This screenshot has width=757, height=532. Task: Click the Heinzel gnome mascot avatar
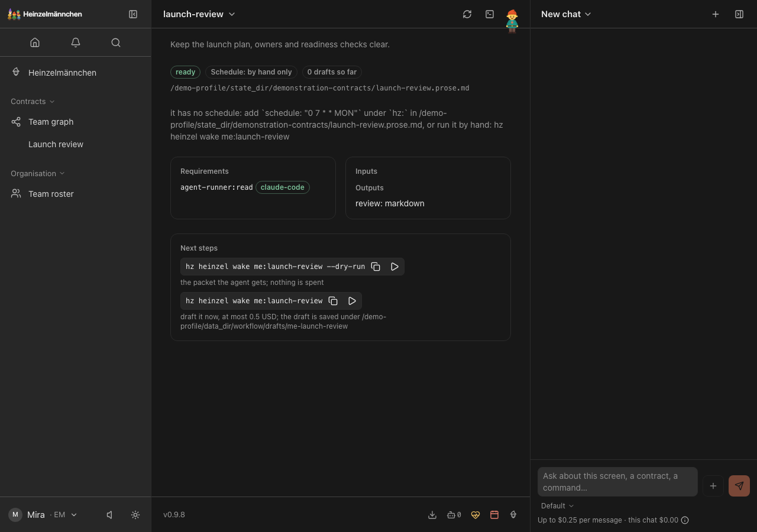[512, 21]
